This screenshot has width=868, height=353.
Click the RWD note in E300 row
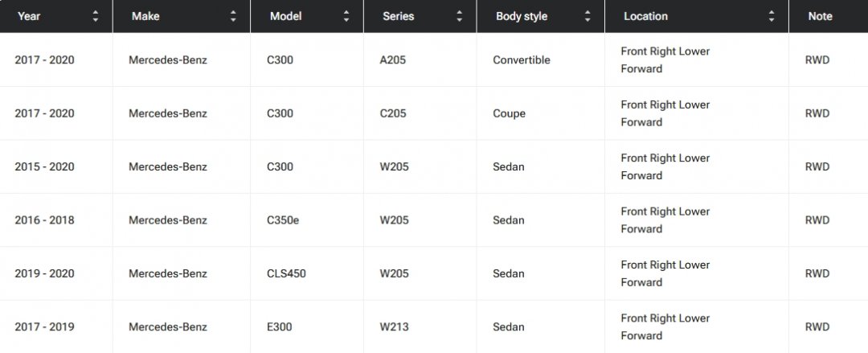[x=817, y=327]
